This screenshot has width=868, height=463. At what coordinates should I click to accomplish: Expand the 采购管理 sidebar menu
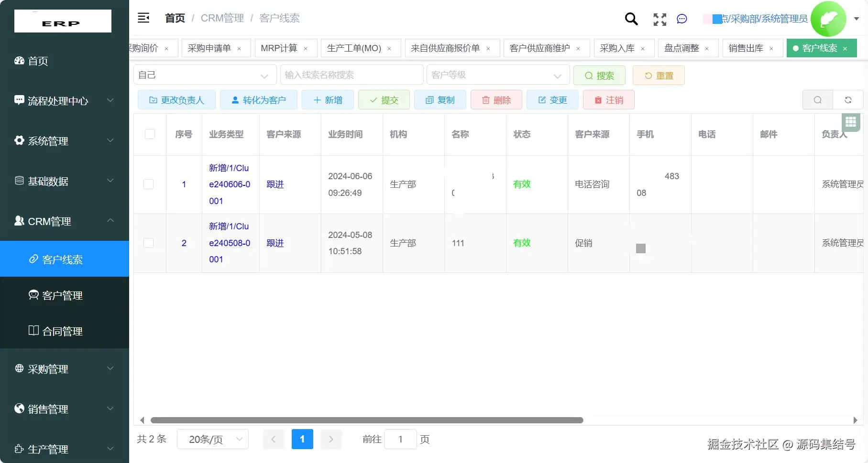[x=65, y=369]
